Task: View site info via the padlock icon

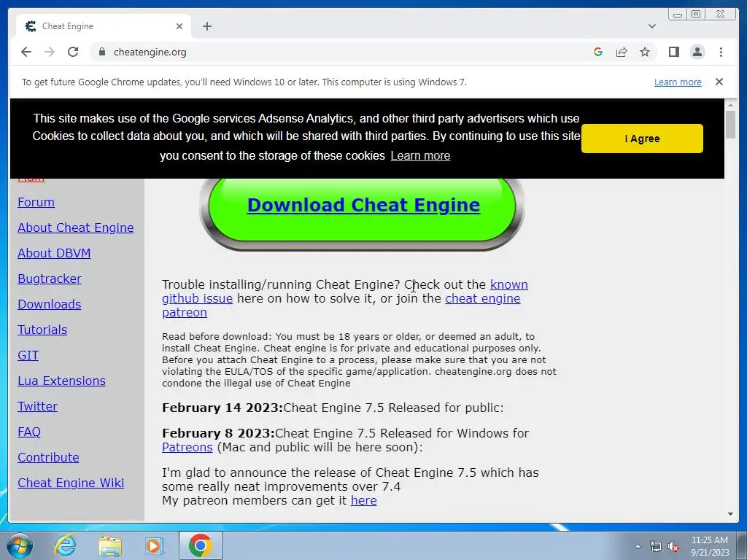Action: [101, 52]
